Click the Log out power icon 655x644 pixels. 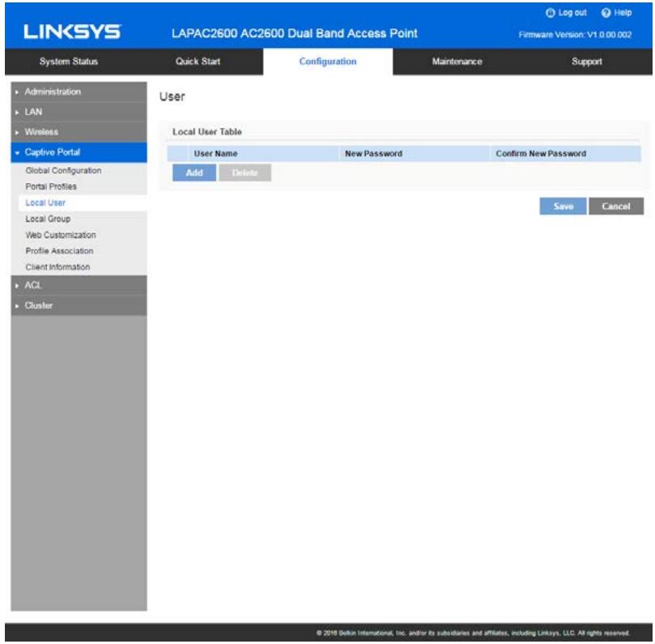550,13
